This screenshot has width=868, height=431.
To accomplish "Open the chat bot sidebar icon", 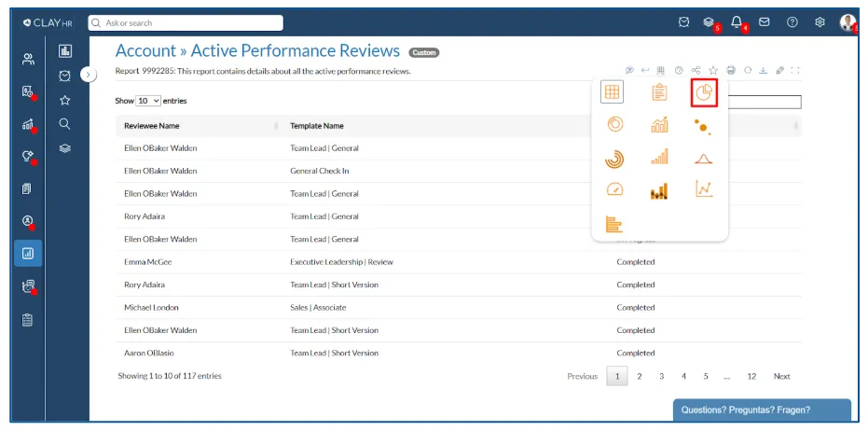I will click(x=28, y=286).
